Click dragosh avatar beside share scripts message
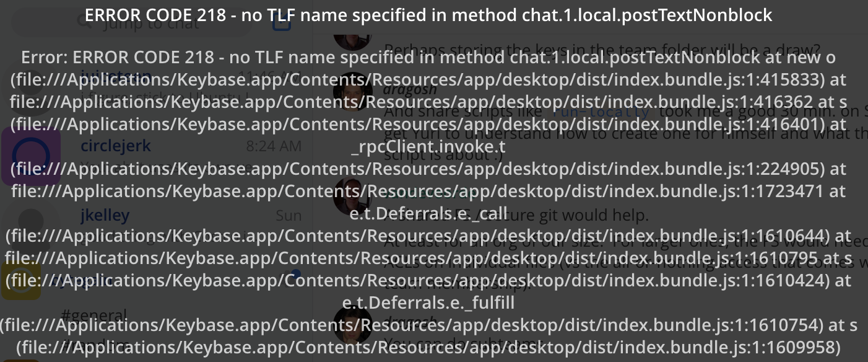This screenshot has width=868, height=362. point(353,93)
